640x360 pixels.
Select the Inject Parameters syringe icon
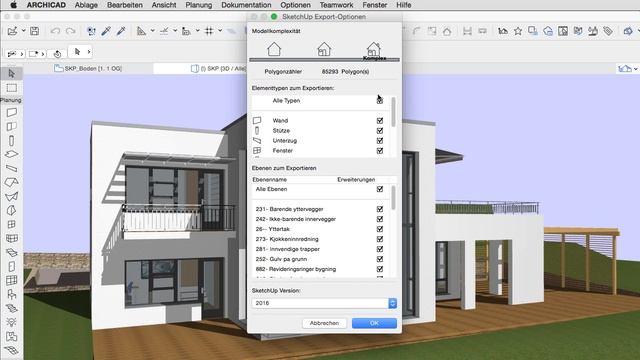[x=121, y=31]
